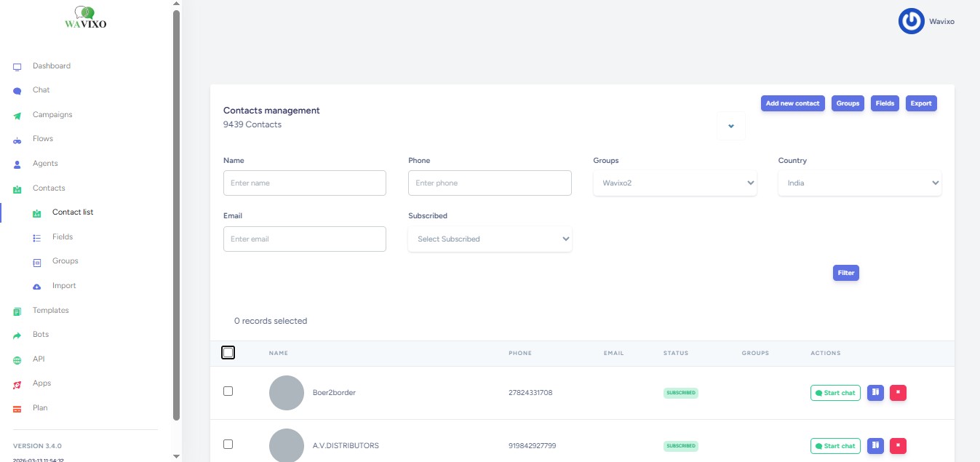This screenshot has height=462, width=980.
Task: Click the Chat bubble icon in sidebar
Action: click(17, 91)
